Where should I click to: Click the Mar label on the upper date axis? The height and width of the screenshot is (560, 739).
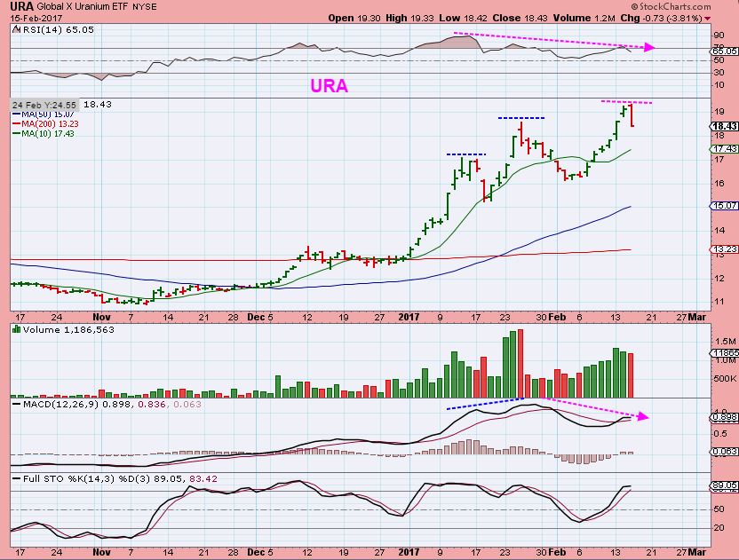(696, 317)
